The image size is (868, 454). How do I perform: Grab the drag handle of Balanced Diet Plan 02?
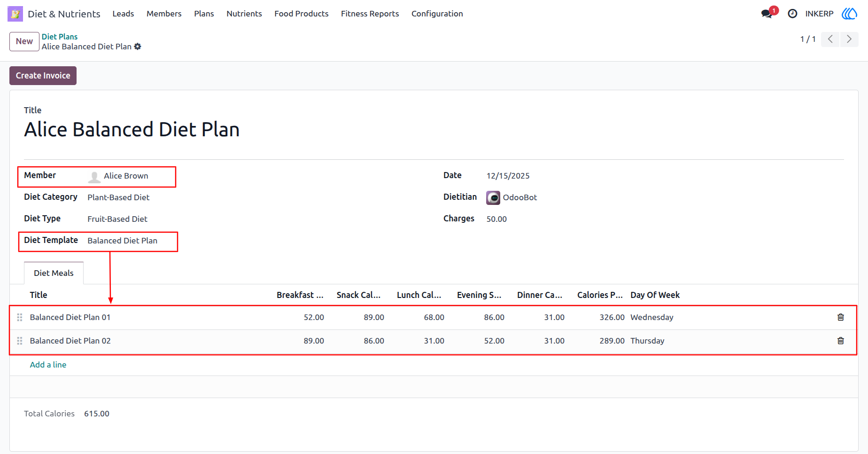tap(20, 341)
